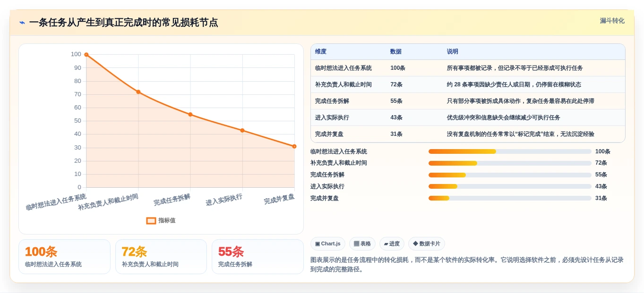Viewport: 644px width, 293px height.
Task: Click the 43条 table cell
Action: (x=396, y=117)
